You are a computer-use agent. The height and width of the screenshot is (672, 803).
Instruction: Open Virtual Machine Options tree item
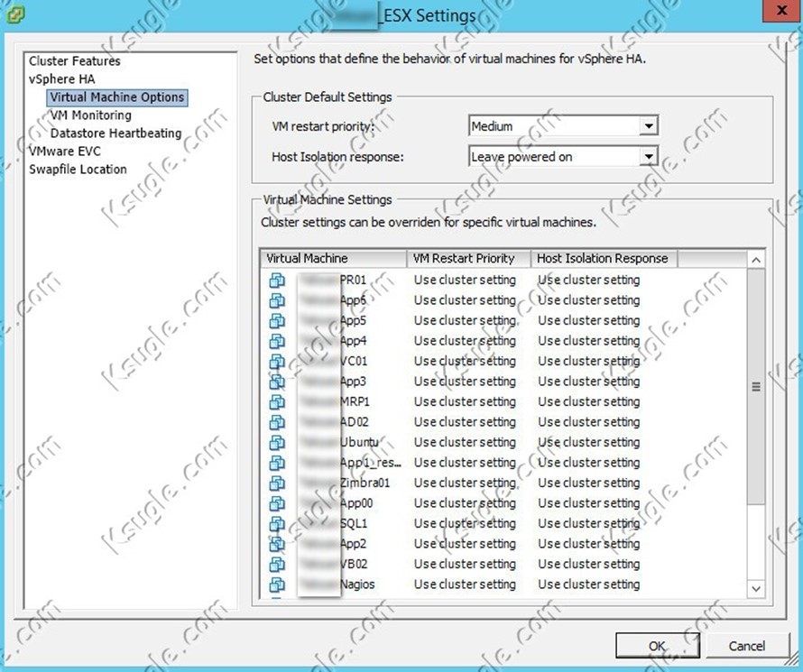point(117,97)
